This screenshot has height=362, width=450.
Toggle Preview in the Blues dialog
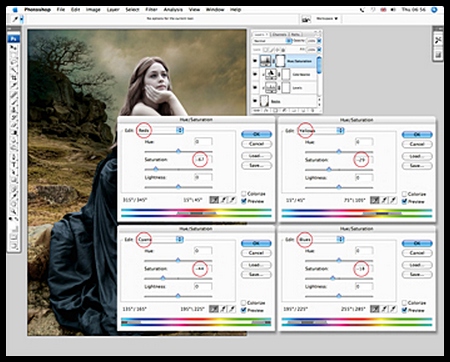click(x=404, y=310)
